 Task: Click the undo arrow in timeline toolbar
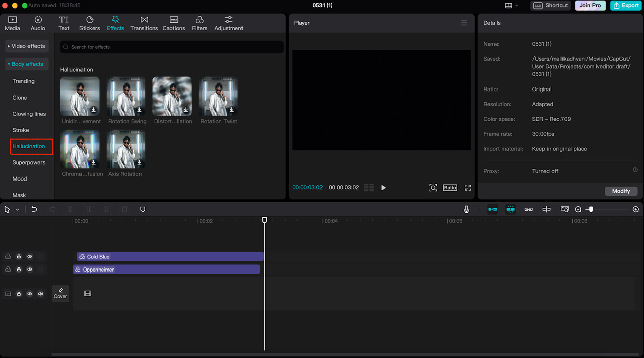[34, 209]
